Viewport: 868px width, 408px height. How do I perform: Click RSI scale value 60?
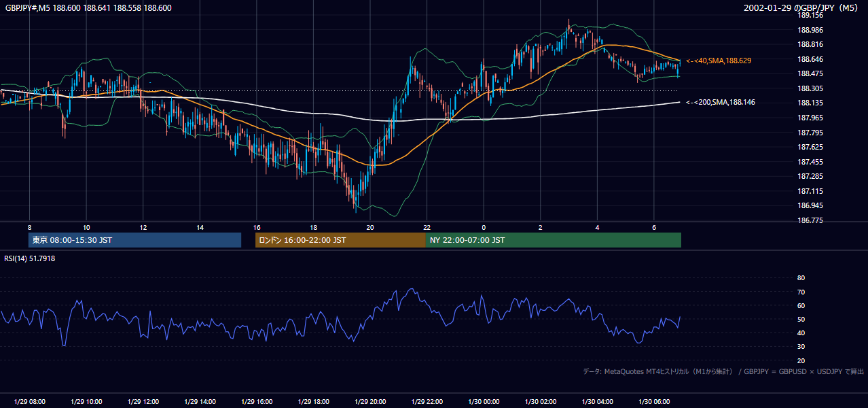[x=801, y=305]
